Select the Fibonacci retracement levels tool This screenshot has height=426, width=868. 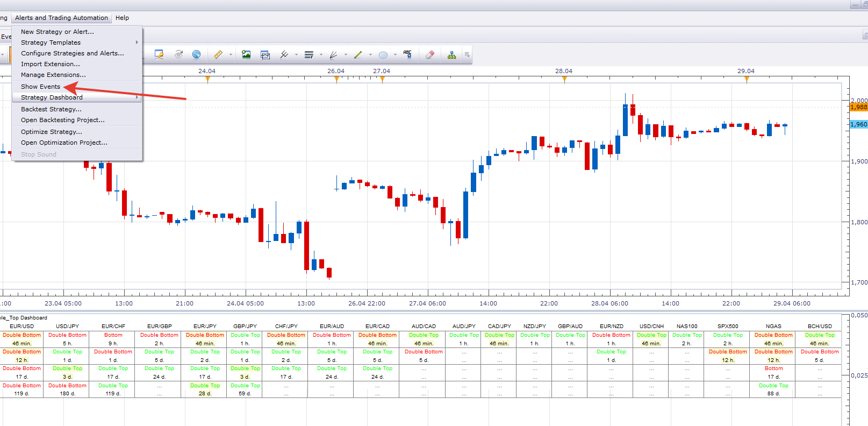click(x=309, y=54)
